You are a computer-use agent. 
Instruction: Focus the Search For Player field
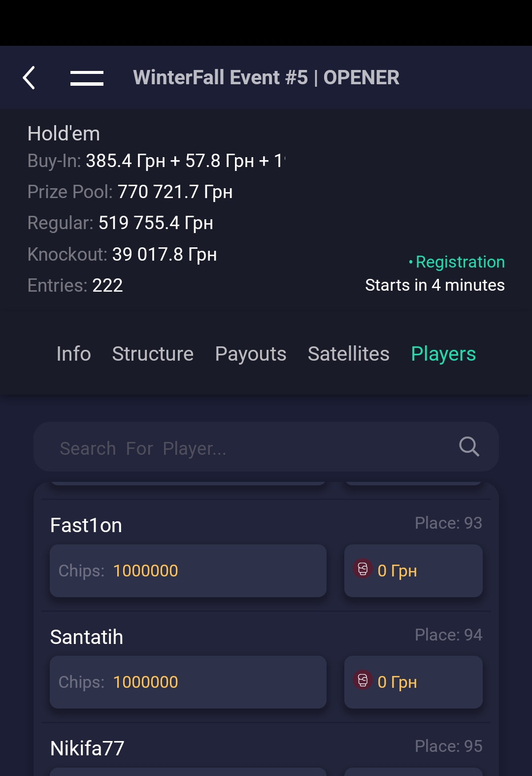(266, 447)
